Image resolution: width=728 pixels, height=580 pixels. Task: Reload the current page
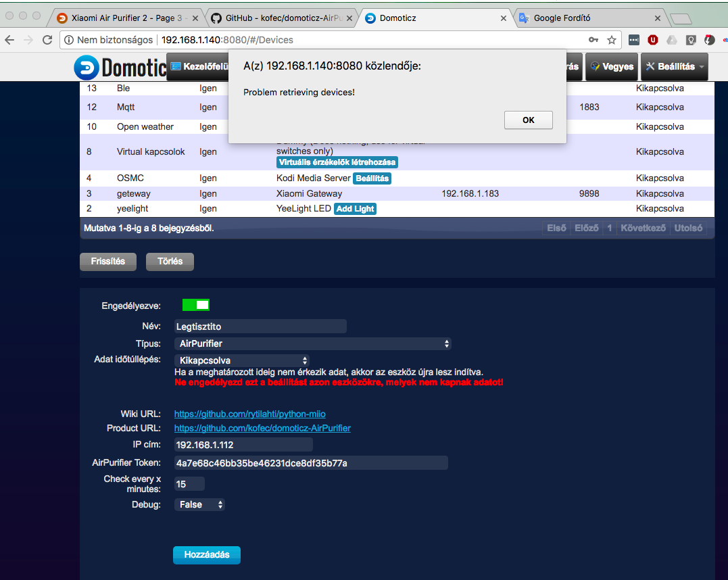tap(47, 40)
